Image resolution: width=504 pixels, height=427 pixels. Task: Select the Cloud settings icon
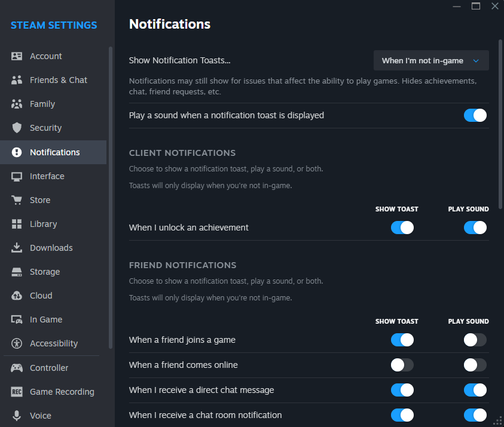point(16,295)
